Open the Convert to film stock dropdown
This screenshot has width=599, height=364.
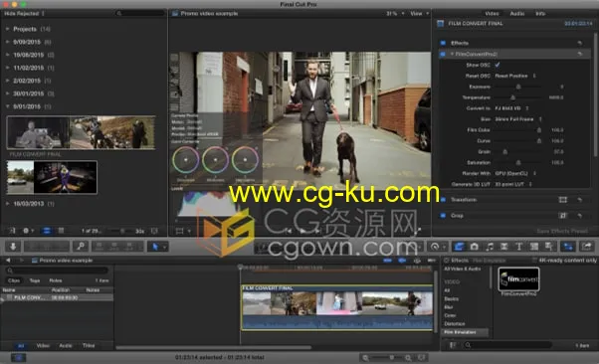[x=511, y=108]
